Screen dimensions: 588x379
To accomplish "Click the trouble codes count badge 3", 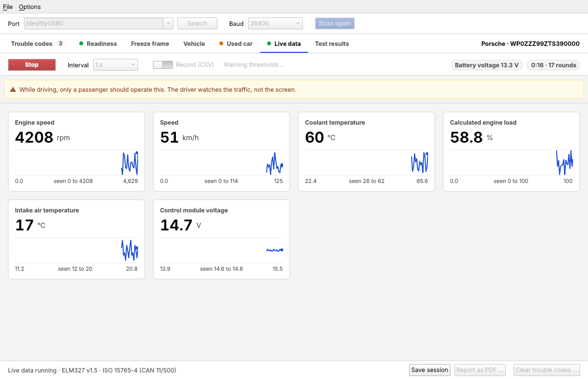I will point(60,43).
